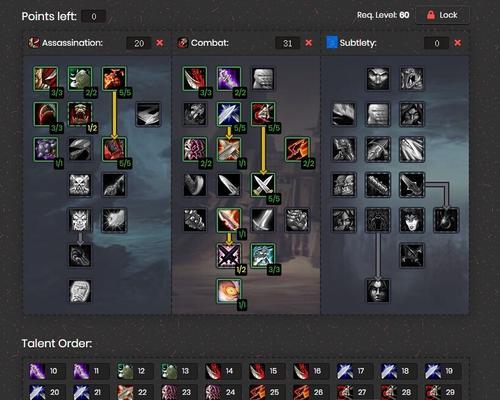The width and height of the screenshot is (500, 400).
Task: Select greyed Improved Backstab talent
Action: click(x=195, y=114)
